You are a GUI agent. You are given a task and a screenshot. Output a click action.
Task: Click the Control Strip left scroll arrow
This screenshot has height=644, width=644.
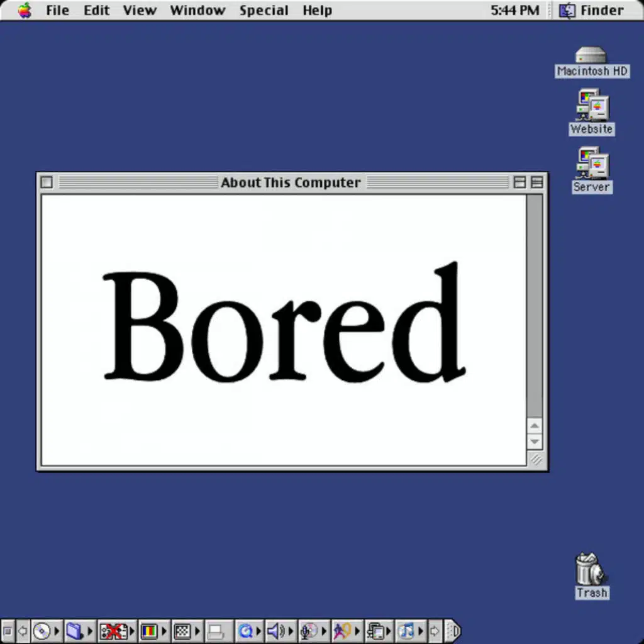(x=23, y=631)
